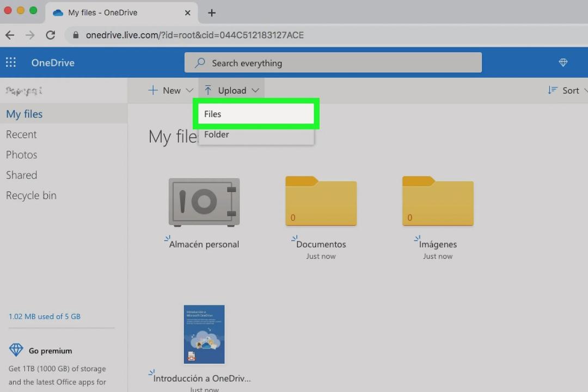Open the premium diamond icon in header
The width and height of the screenshot is (588, 392).
[x=563, y=62]
